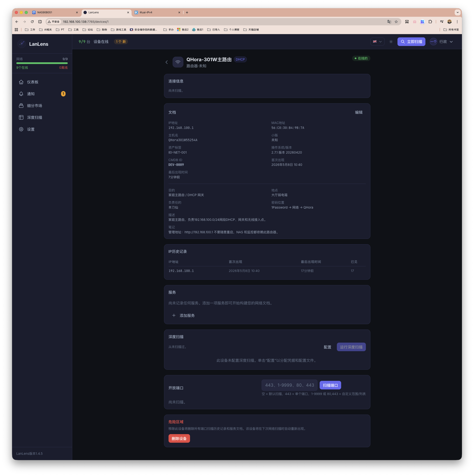This screenshot has height=476, width=474.
Task: Click the port range input field
Action: tap(289, 385)
